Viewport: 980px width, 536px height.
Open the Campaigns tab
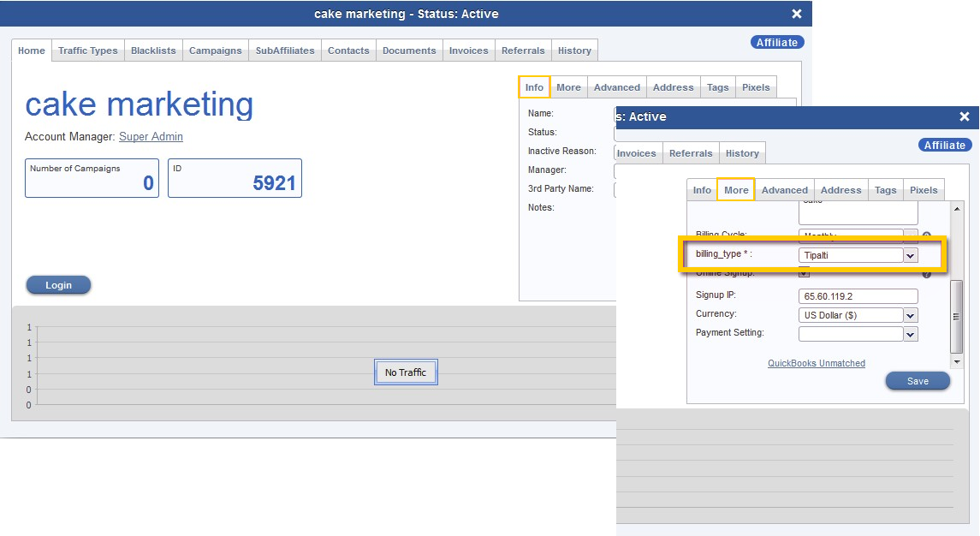tap(215, 51)
